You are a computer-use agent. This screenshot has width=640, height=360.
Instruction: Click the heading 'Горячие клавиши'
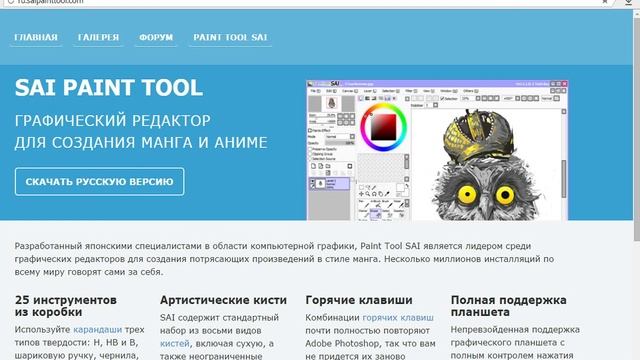point(359,300)
